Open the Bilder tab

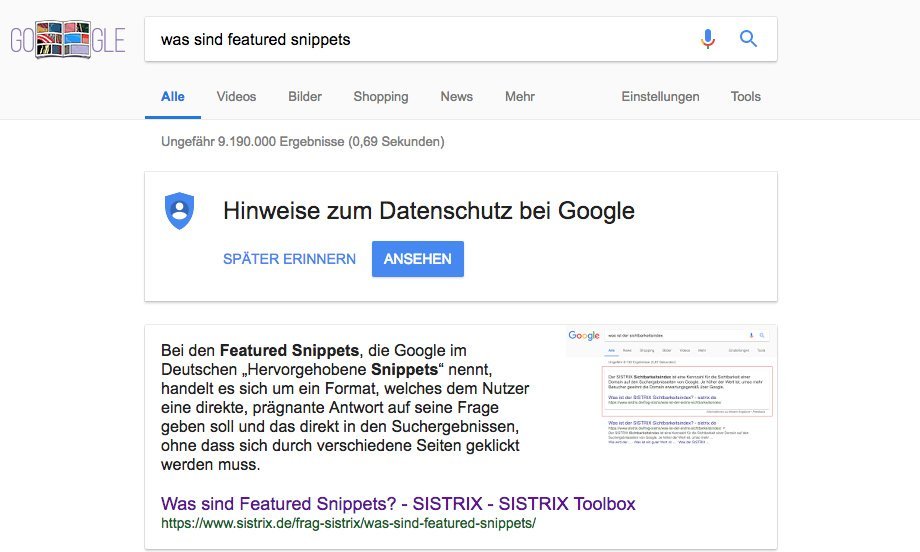coord(305,97)
